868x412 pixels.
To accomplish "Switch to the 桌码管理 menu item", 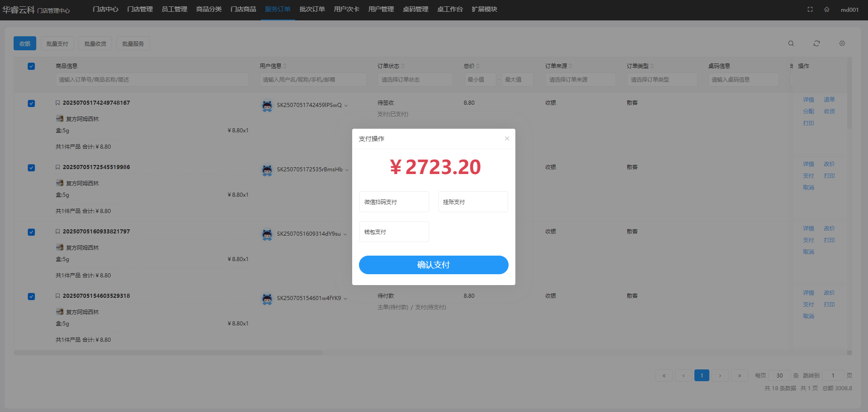I will pyautogui.click(x=415, y=10).
